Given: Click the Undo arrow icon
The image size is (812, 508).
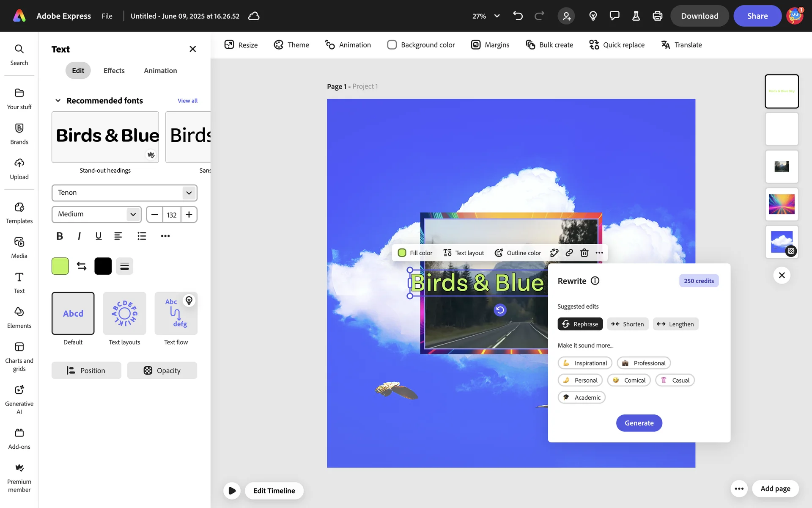Looking at the screenshot, I should point(518,16).
